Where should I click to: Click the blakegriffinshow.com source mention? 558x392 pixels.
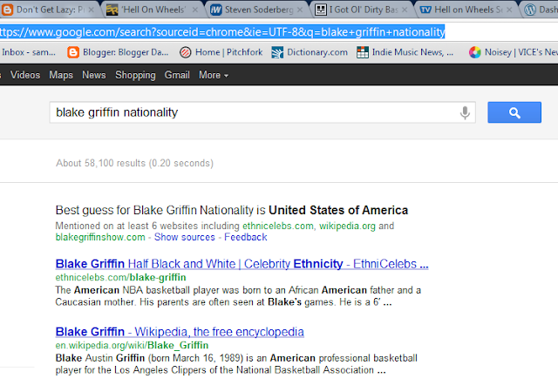(x=100, y=237)
